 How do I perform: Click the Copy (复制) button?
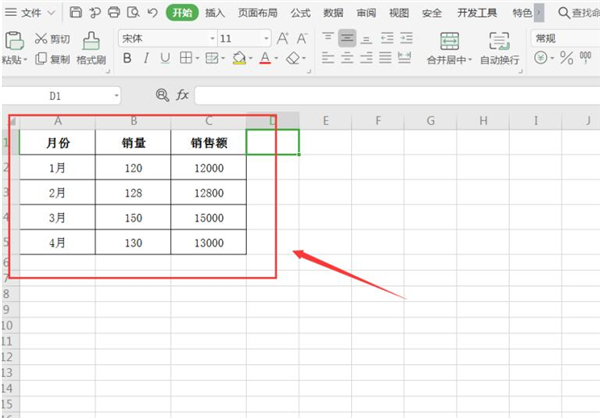tap(52, 59)
